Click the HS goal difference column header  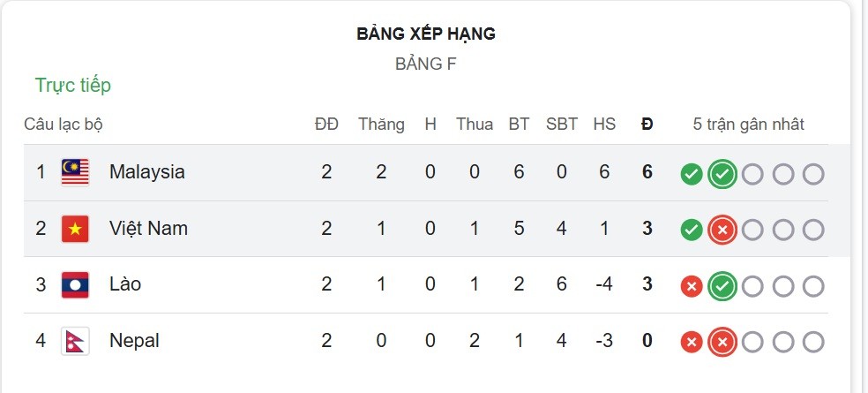tap(604, 125)
